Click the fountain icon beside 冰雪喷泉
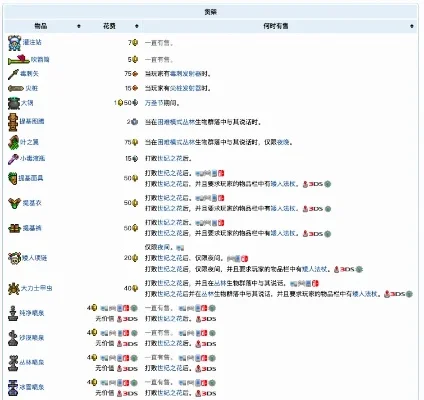Viewport: 424px width, 400px height. click(13, 388)
